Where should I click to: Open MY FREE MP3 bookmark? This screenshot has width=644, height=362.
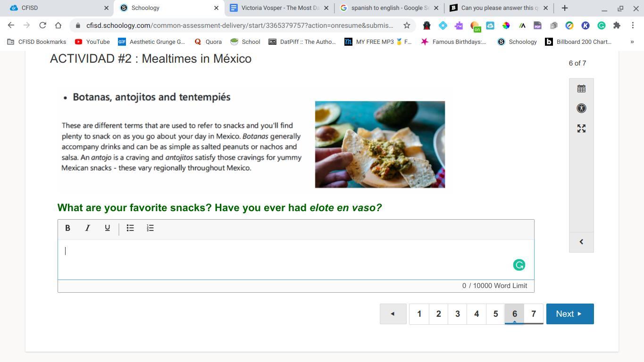(x=378, y=41)
